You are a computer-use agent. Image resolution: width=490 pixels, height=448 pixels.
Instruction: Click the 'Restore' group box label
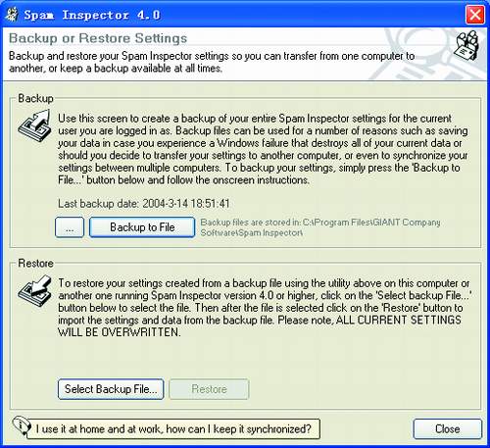click(35, 263)
